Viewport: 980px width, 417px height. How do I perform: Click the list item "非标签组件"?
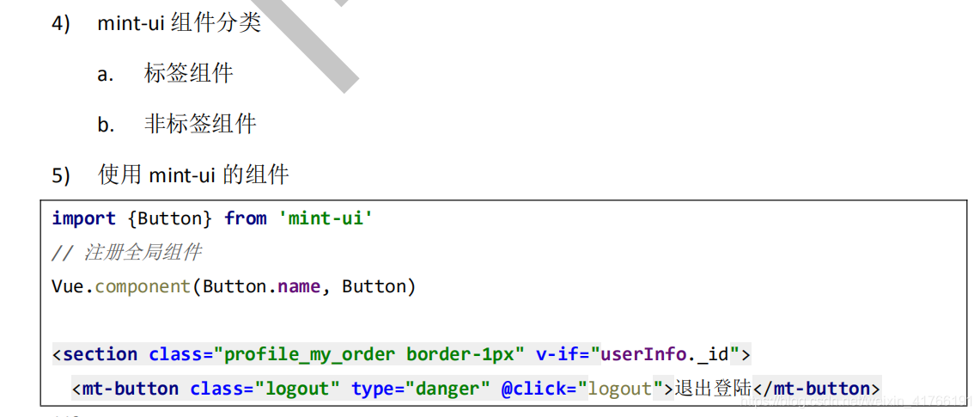200,125
